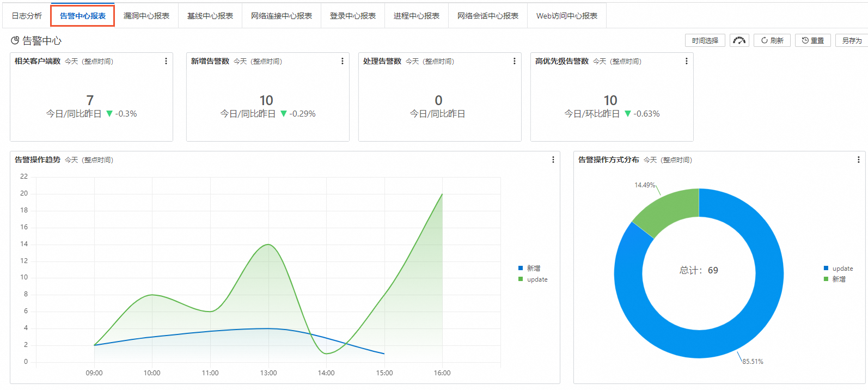Toggle 新增 slice in donut chart legend
The height and width of the screenshot is (390, 868).
[x=835, y=279]
